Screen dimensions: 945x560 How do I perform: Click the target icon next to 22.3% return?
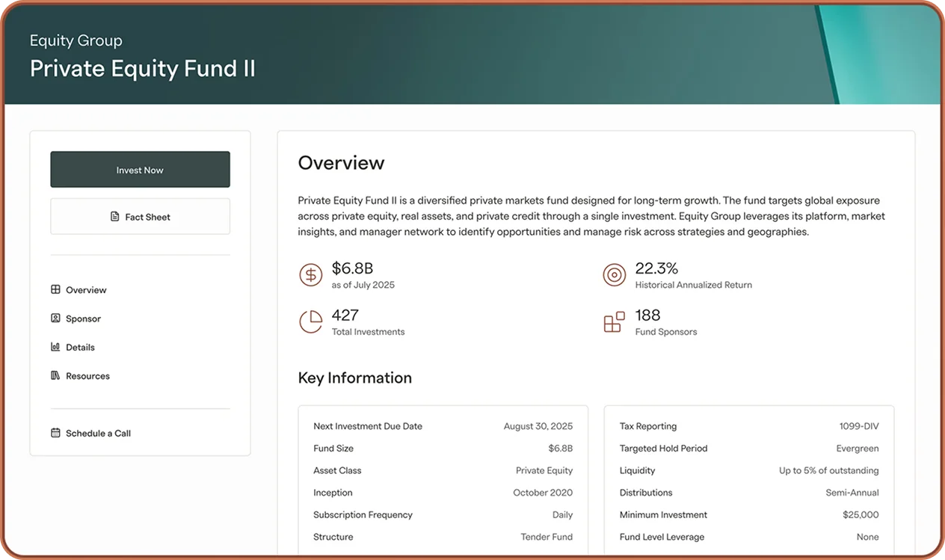pyautogui.click(x=614, y=274)
